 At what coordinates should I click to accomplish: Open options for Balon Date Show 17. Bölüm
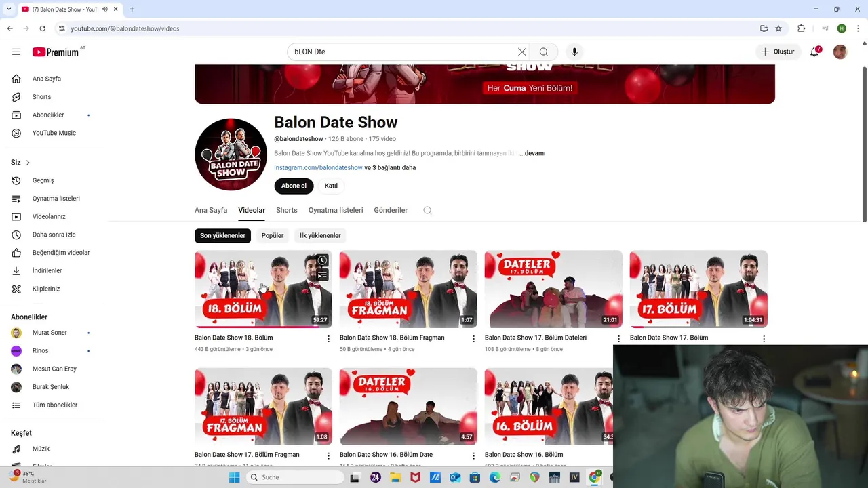pyautogui.click(x=764, y=338)
